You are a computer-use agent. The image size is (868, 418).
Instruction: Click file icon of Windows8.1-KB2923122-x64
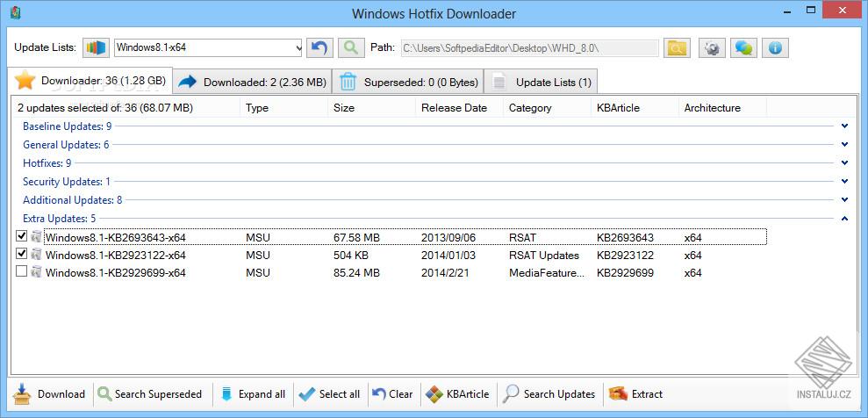(x=37, y=255)
